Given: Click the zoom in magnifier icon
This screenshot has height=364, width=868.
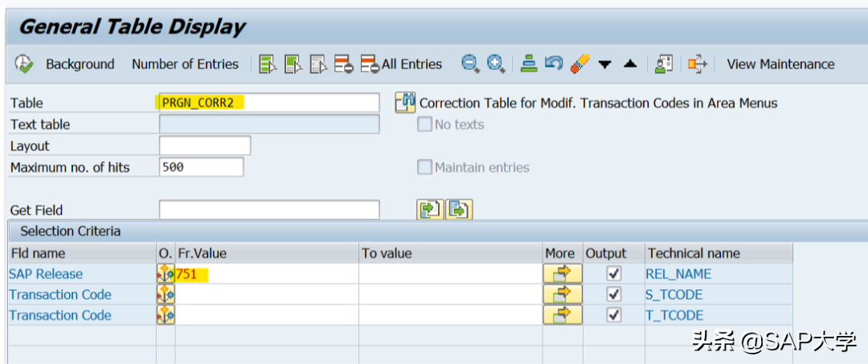Looking at the screenshot, I should point(496,64).
